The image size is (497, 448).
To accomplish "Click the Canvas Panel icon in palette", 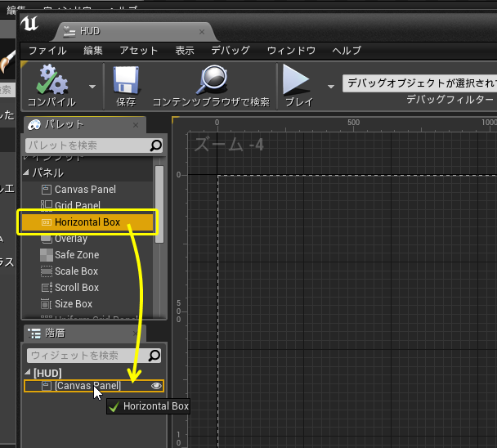I will (x=47, y=190).
